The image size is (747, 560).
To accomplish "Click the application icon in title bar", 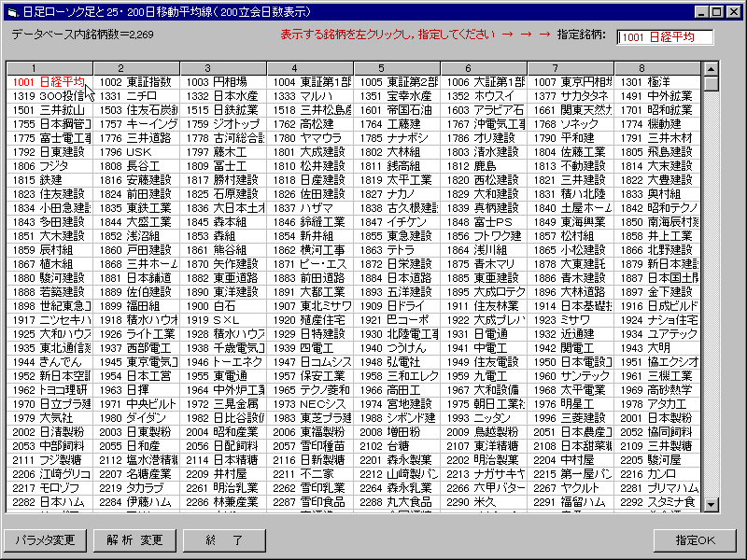I will (12, 10).
